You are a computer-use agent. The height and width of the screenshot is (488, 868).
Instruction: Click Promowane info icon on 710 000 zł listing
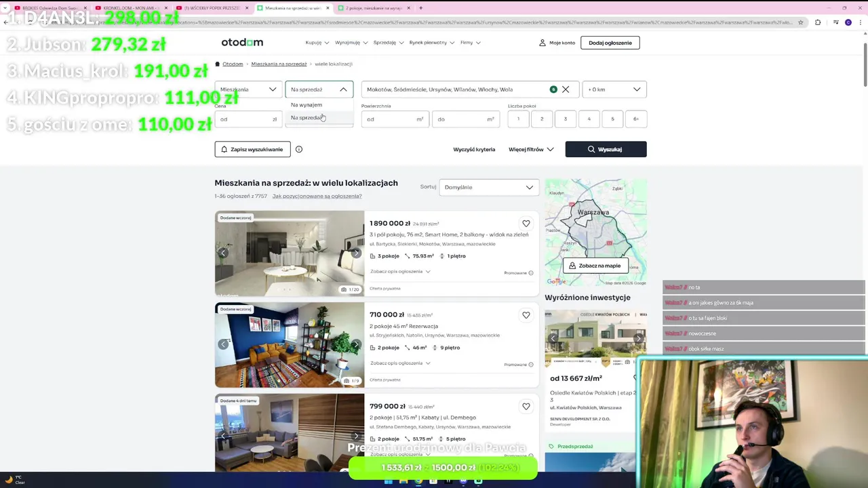(x=531, y=364)
